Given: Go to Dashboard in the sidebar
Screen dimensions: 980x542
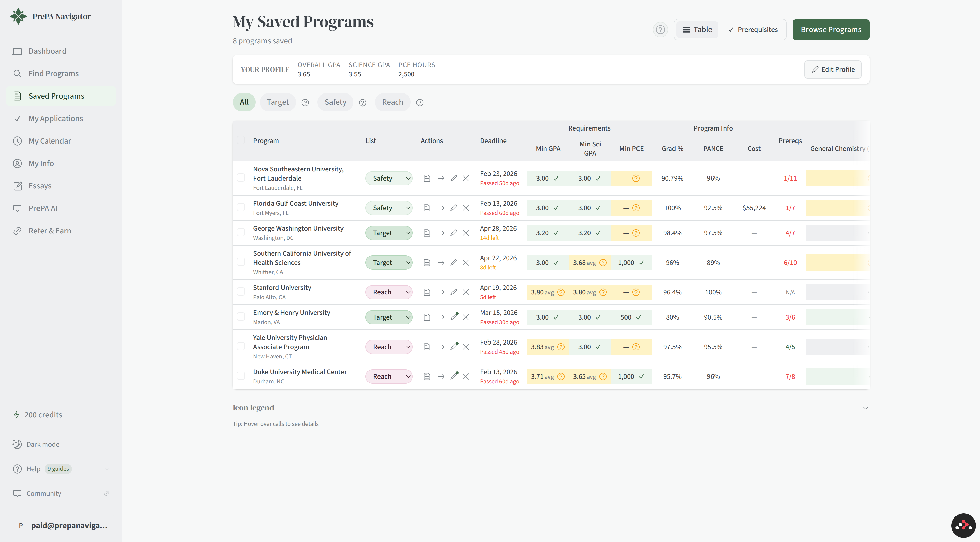Looking at the screenshot, I should click(x=61, y=51).
